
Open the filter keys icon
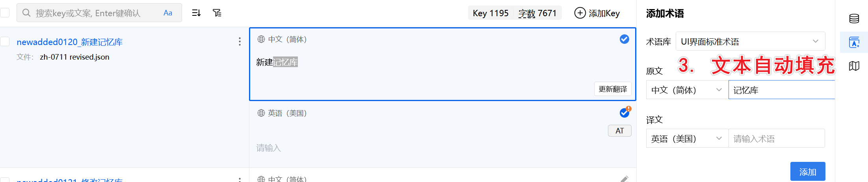pos(217,13)
